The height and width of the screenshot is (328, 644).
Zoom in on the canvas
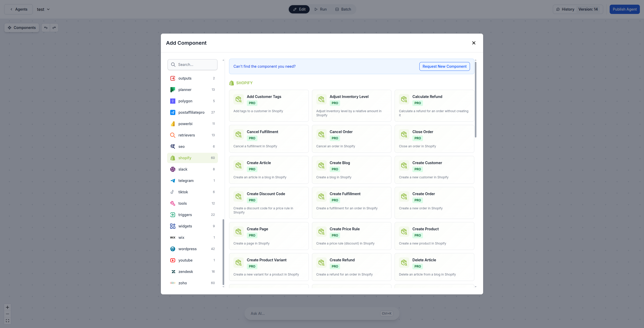pos(7,307)
